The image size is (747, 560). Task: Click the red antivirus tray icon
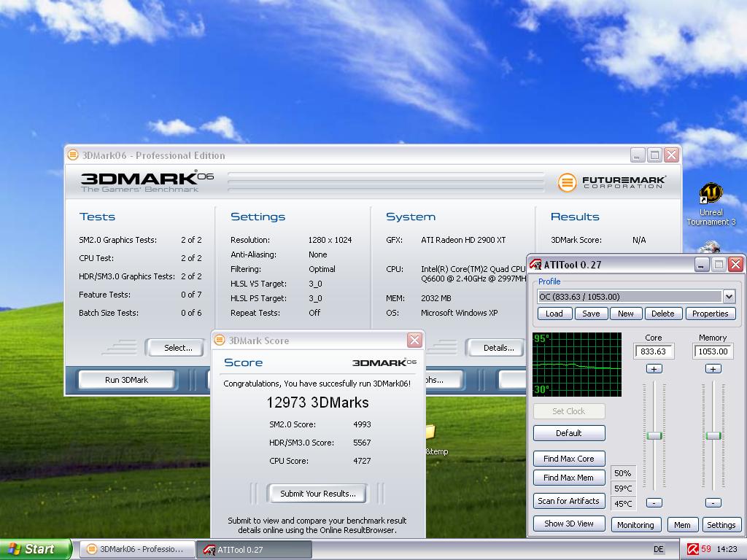(x=693, y=549)
